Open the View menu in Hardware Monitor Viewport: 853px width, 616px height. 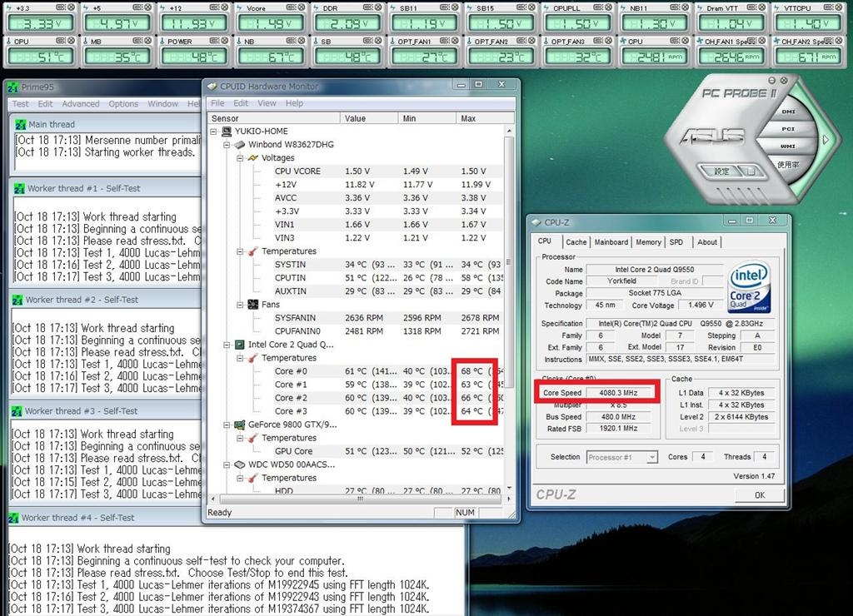tap(267, 103)
